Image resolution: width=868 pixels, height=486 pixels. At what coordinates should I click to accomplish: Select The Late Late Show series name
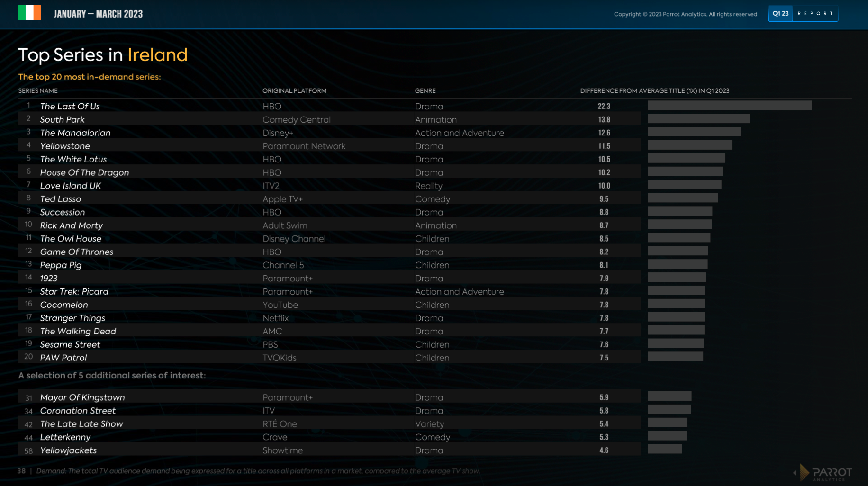click(81, 424)
